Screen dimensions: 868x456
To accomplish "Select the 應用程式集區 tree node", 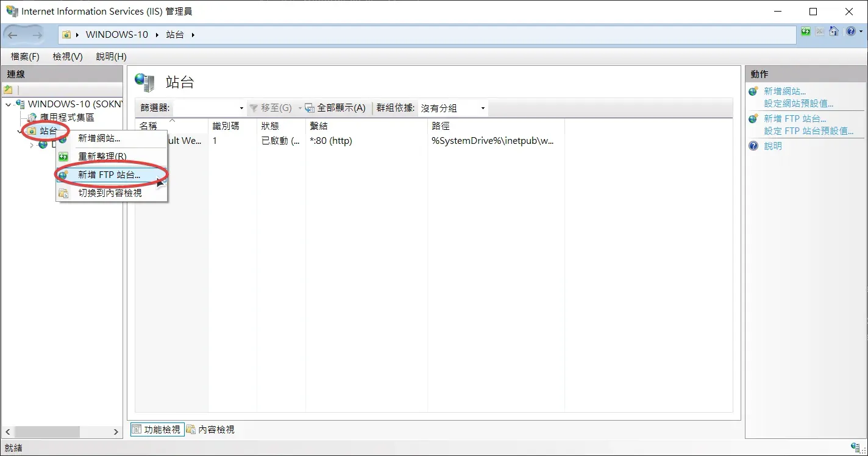I will coord(67,117).
